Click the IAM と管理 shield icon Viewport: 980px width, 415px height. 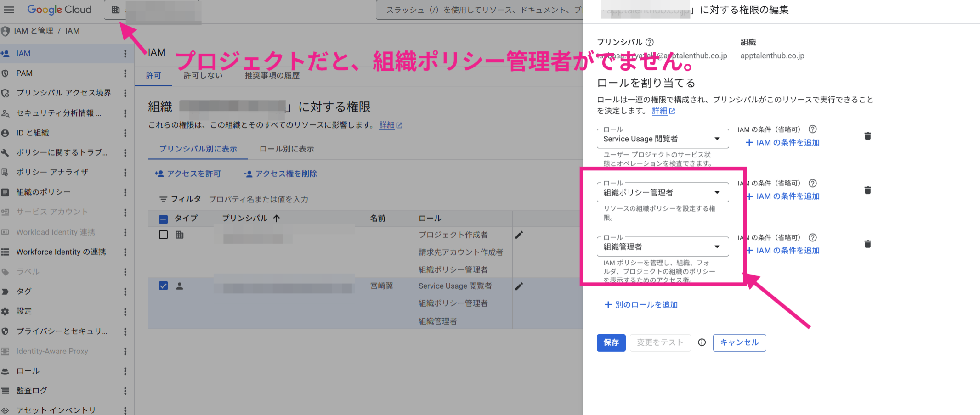pos(5,31)
